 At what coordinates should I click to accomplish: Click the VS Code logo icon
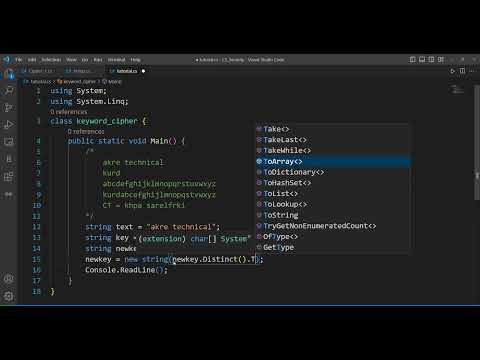[6, 60]
